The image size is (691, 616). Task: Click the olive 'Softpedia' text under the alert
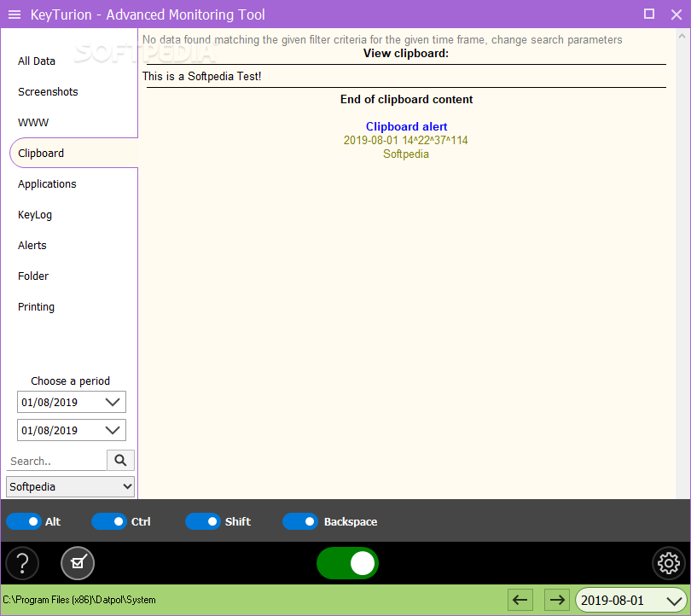406,154
